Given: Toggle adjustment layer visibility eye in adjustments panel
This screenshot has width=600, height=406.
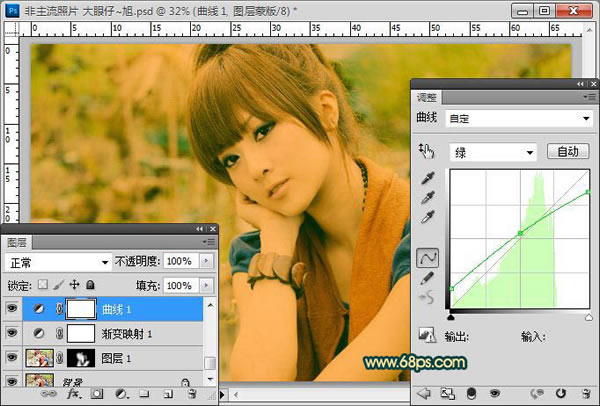Looking at the screenshot, I should coord(495,393).
